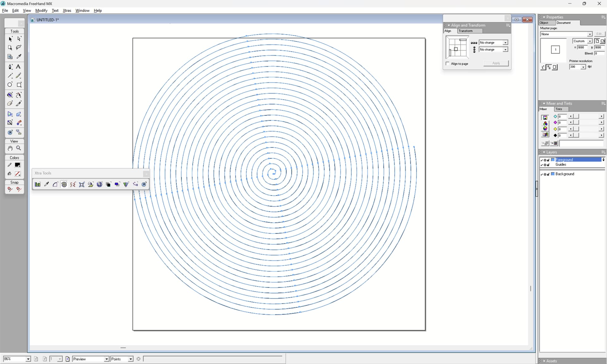Select the Hand tool
Screen dimensions: 607x364
(10, 148)
